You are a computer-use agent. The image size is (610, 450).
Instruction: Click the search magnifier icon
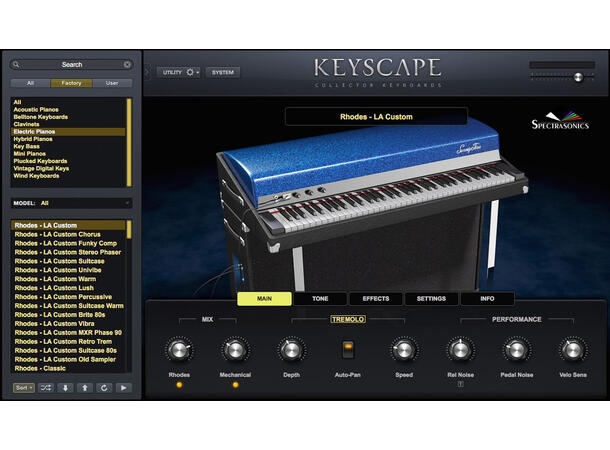16,65
